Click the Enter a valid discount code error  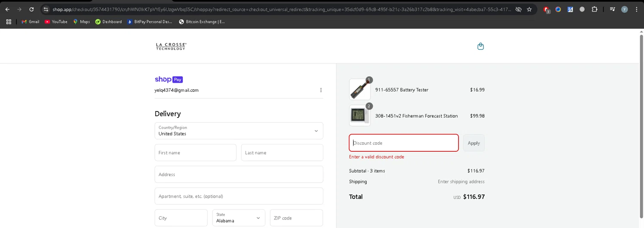coord(377,157)
